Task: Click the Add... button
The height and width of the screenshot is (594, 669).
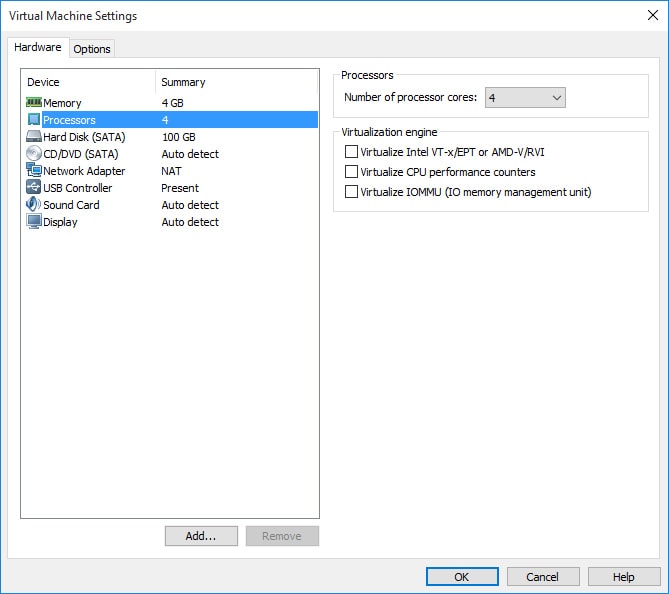Action: (x=201, y=536)
